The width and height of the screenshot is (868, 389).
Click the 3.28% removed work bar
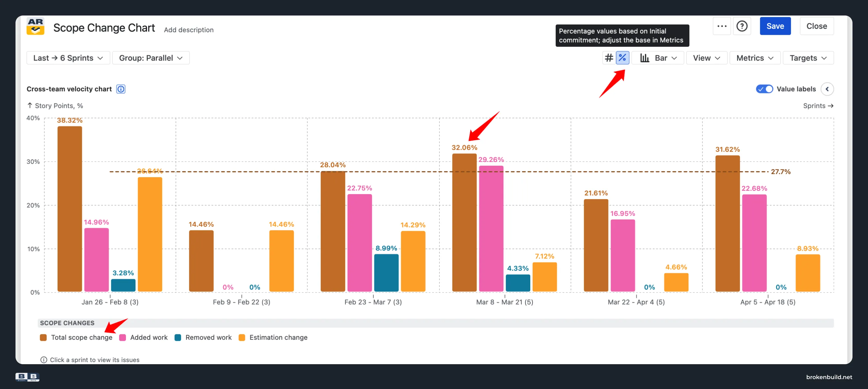(123, 285)
